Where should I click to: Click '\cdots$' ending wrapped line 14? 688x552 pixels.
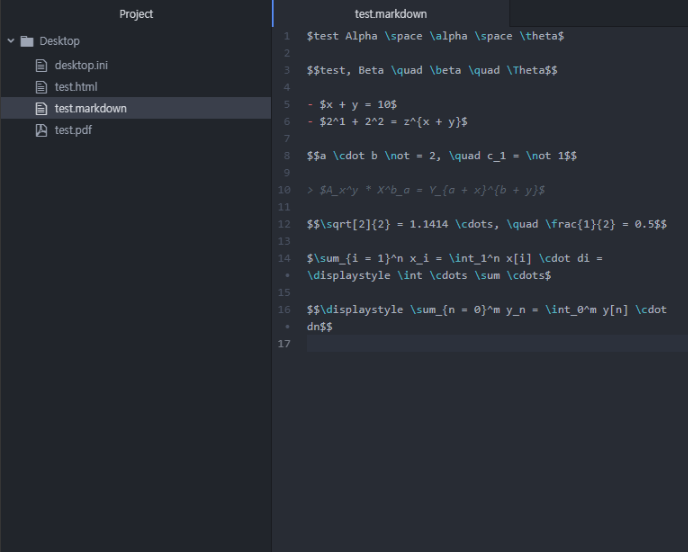tap(529, 276)
